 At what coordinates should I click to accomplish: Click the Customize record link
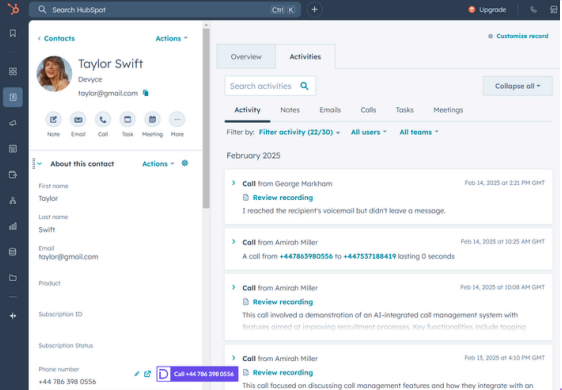coord(518,36)
